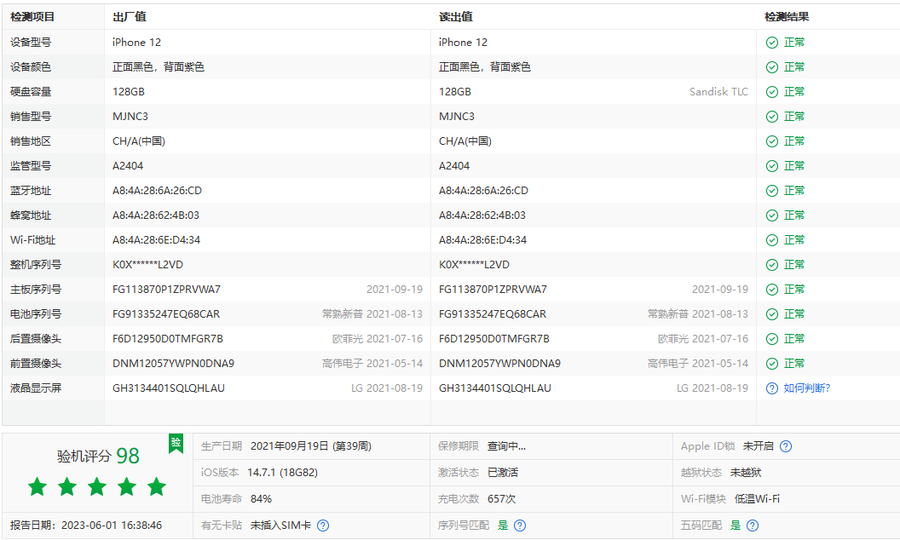Click the 正常 check icon in 电池序列号 row
The image size is (900, 540).
(x=772, y=314)
